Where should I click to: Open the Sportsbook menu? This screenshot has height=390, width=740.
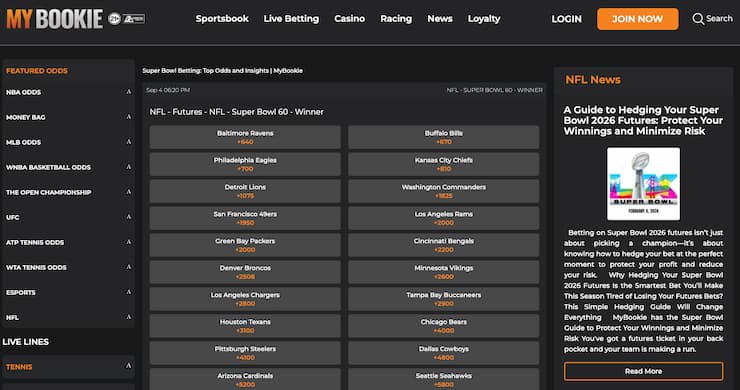click(222, 19)
